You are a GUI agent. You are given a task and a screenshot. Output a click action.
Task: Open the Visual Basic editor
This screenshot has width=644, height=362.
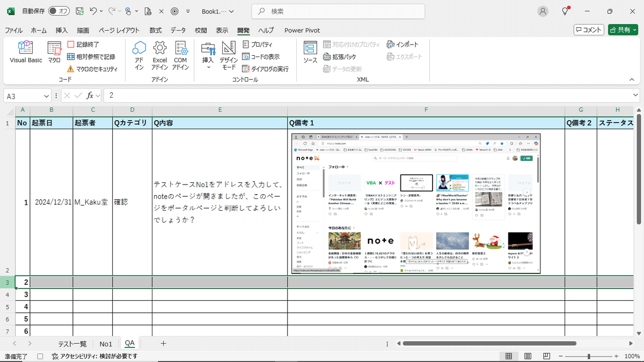coord(26,53)
